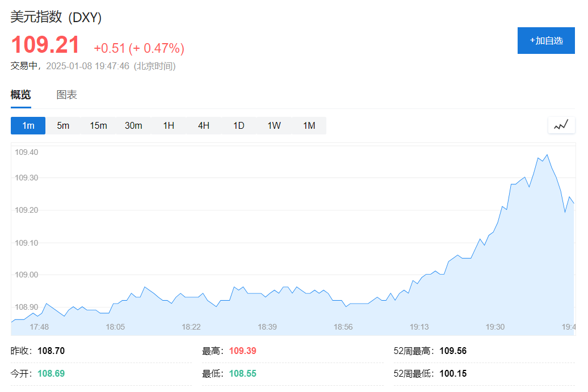Click the 19:30 time axis label
Viewport: 588px width, 392px height.
click(495, 327)
